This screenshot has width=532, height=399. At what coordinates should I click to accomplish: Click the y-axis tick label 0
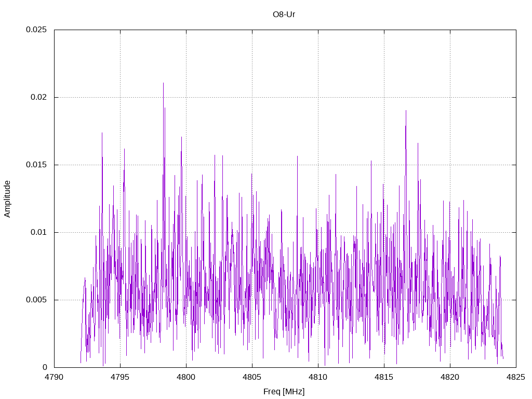pos(45,367)
